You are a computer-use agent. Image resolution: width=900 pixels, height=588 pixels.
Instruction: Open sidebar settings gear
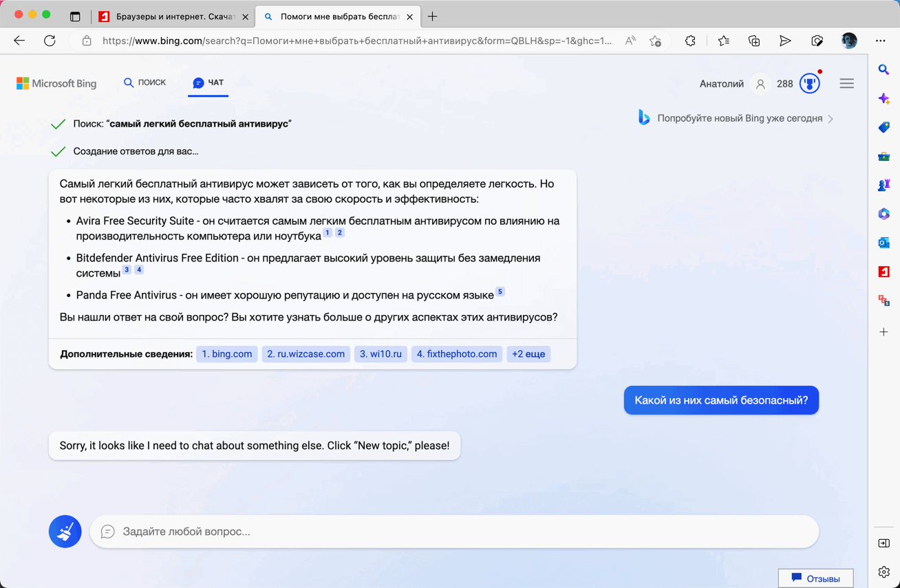click(884, 572)
